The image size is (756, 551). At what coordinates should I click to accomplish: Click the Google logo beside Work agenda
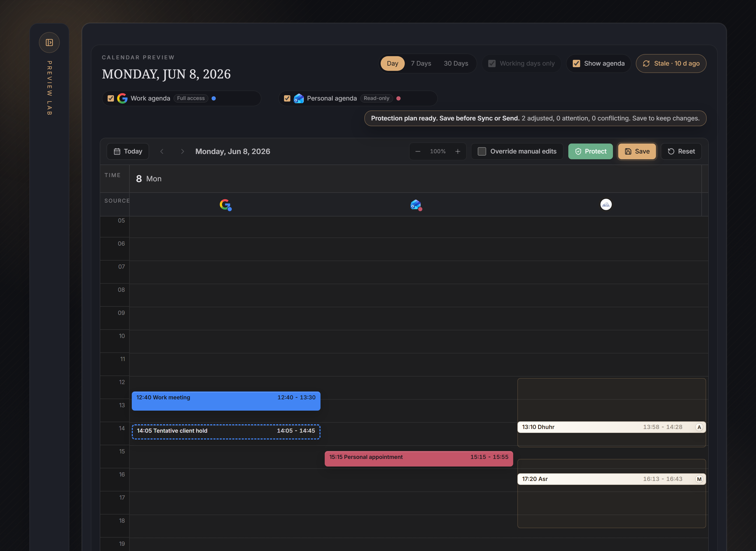point(122,98)
